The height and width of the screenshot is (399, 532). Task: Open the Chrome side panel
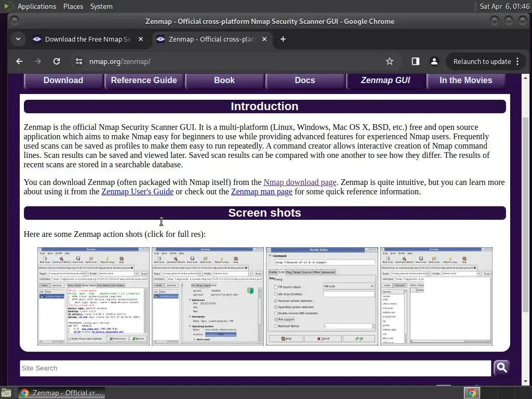click(415, 61)
